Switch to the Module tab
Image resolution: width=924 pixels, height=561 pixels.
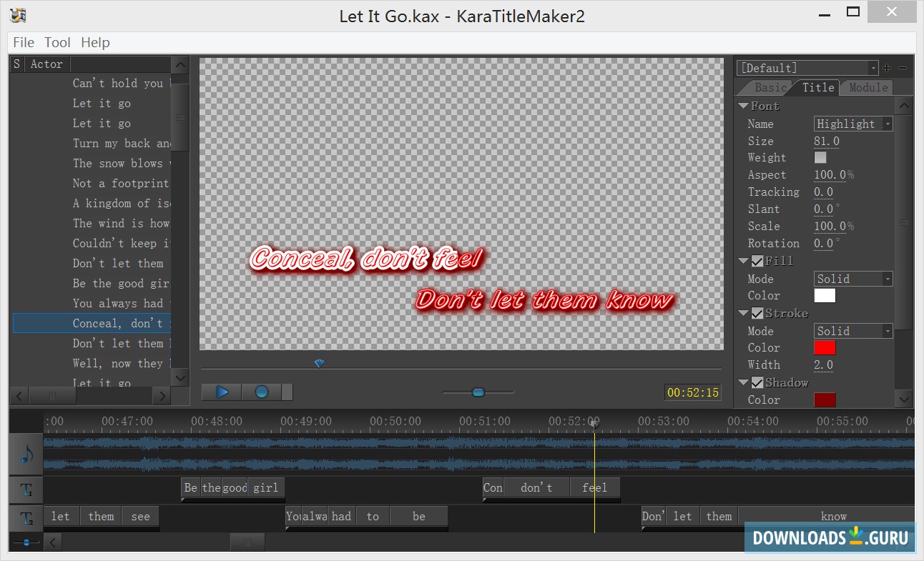pos(868,87)
